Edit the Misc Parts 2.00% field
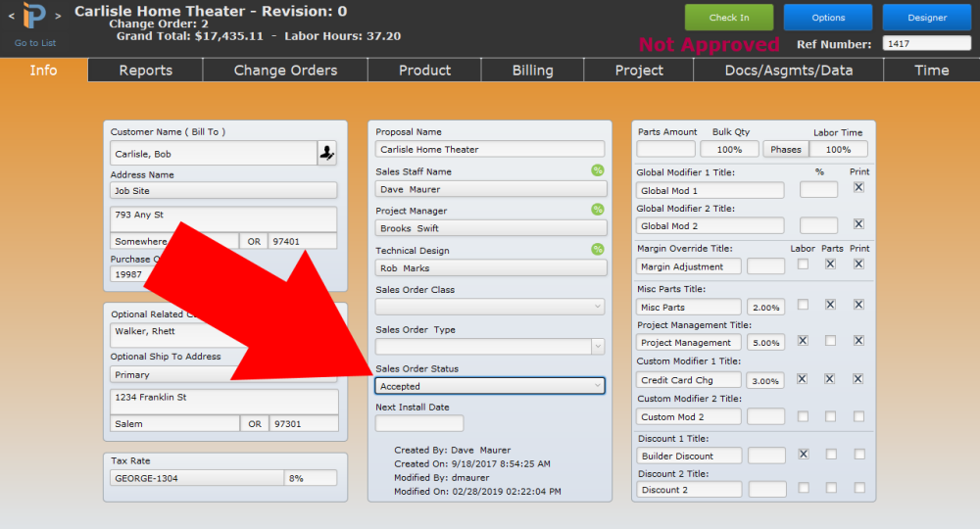 point(765,307)
